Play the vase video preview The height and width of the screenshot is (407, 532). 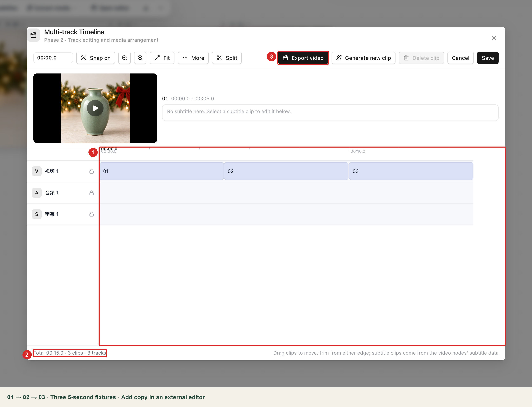tap(95, 108)
